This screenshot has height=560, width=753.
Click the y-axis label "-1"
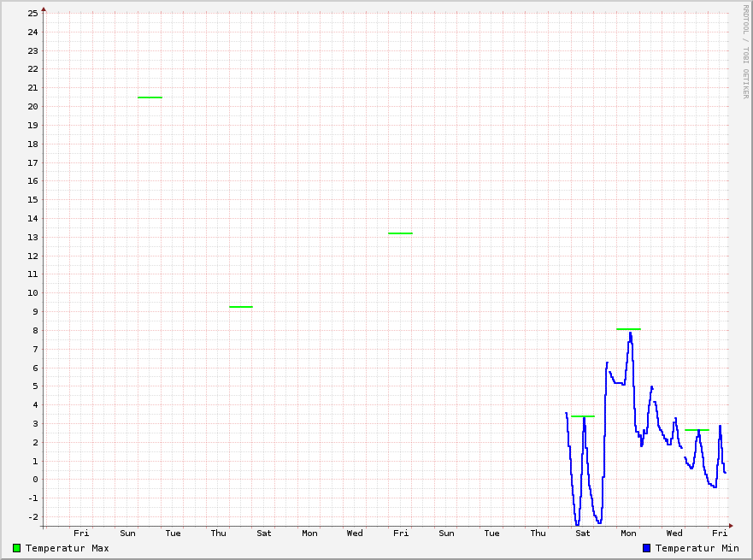[32, 498]
